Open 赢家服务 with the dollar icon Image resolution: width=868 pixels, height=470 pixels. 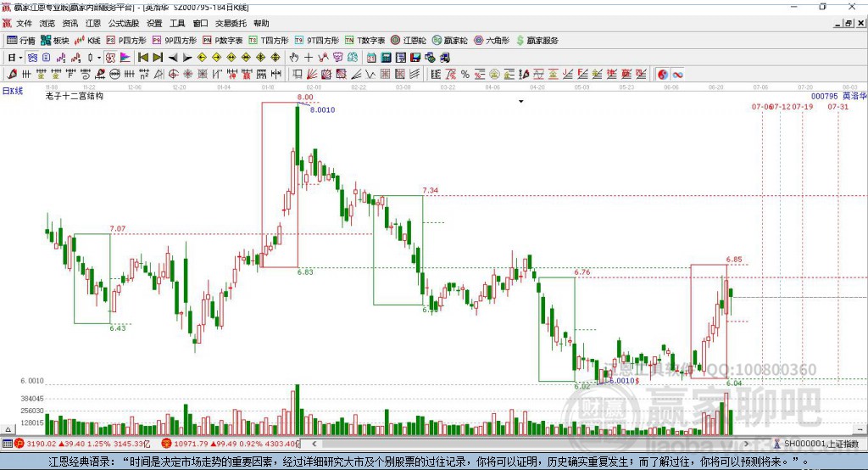pyautogui.click(x=537, y=41)
